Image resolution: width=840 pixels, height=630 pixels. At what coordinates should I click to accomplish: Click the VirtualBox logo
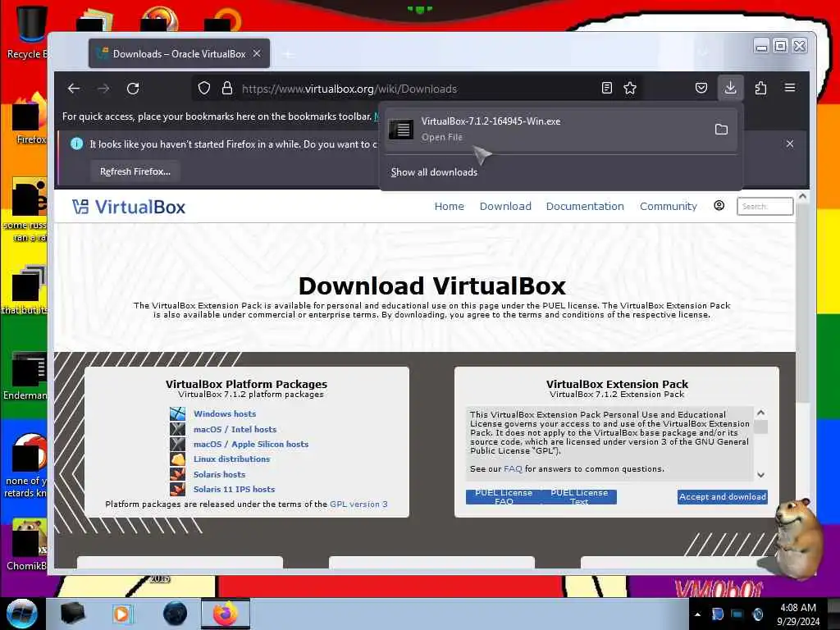[129, 207]
